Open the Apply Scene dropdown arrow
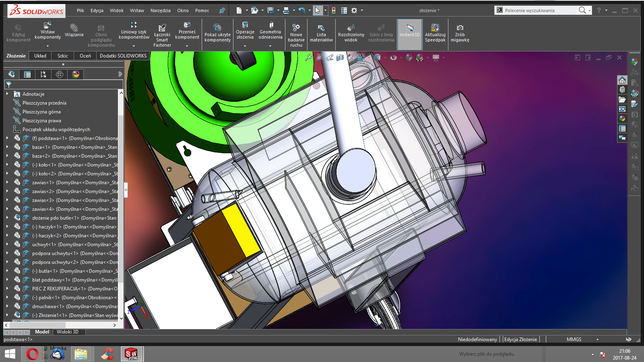The width and height of the screenshot is (644, 362). [427, 57]
